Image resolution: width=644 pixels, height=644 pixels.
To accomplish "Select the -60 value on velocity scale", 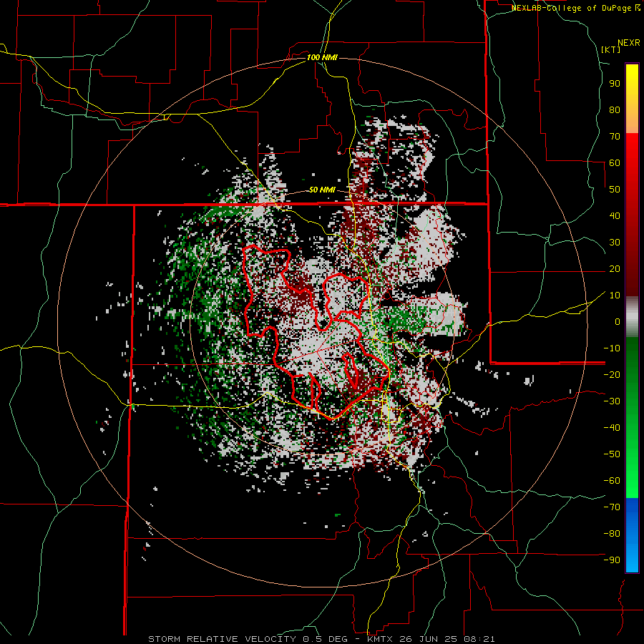I will [612, 481].
